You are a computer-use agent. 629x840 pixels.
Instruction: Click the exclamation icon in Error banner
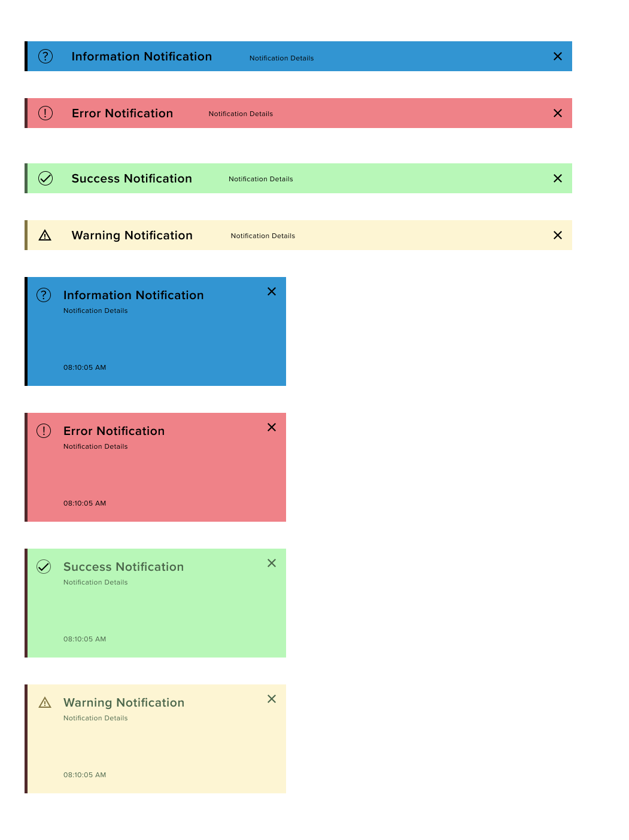45,113
